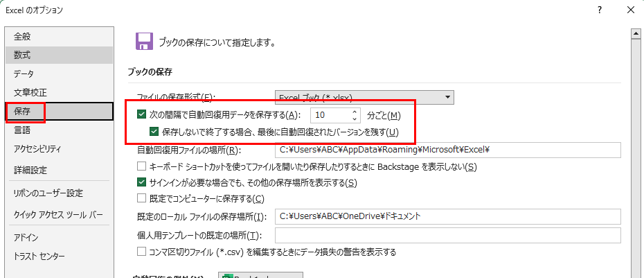Open the 詳細設定 category
The height and width of the screenshot is (278, 644).
[30, 170]
